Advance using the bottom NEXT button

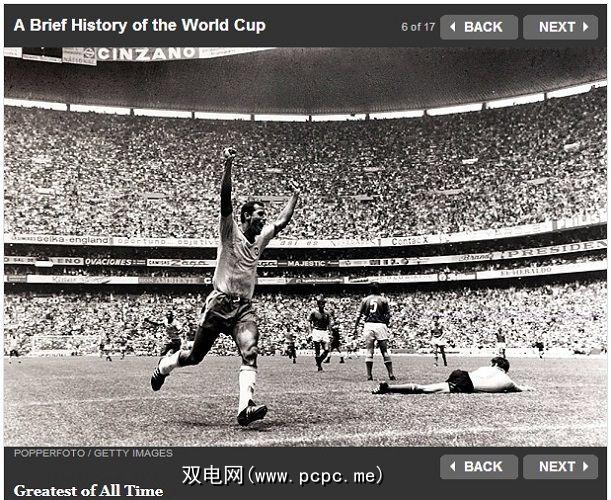[x=560, y=466]
